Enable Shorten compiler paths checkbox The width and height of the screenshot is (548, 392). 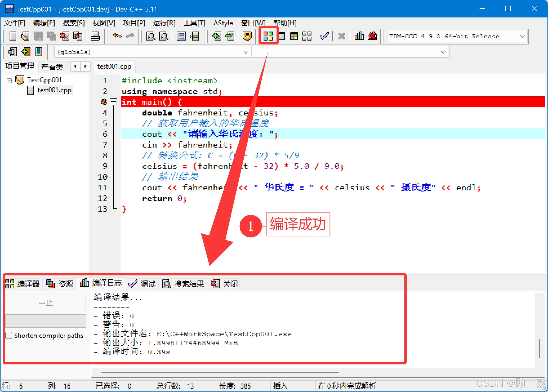[9, 335]
